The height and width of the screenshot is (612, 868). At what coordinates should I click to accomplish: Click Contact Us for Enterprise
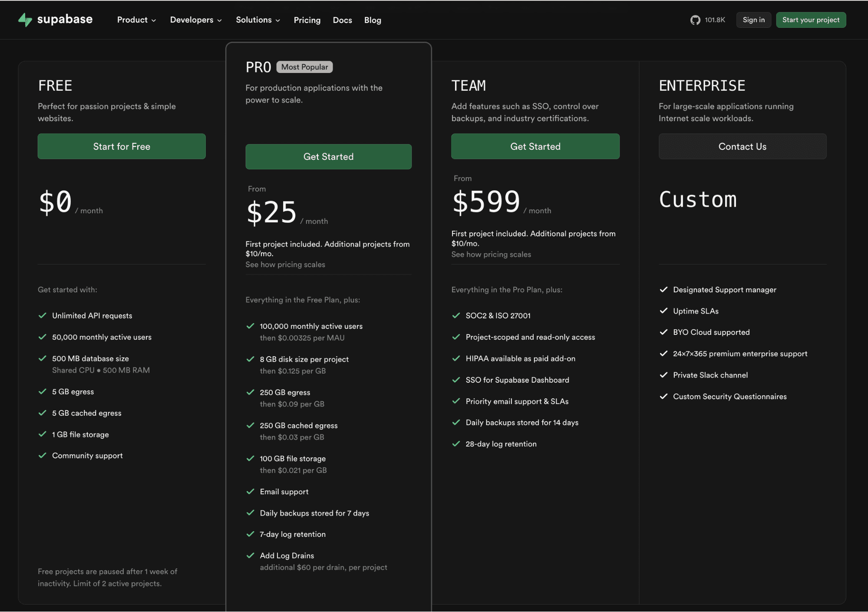[743, 146]
